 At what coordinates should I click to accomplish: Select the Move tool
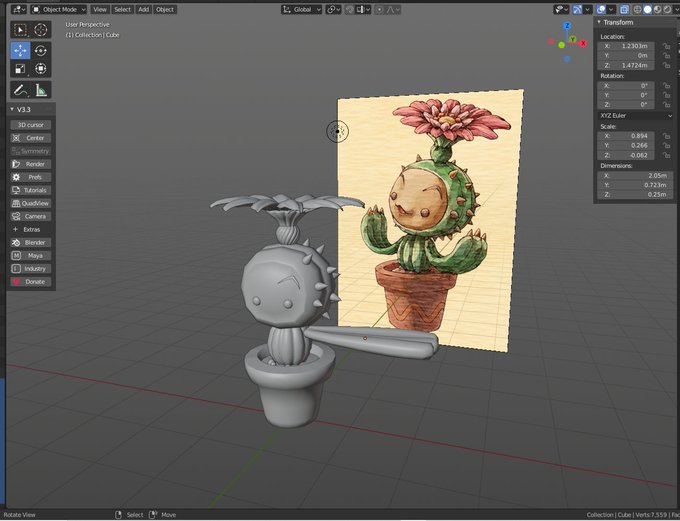(20, 50)
